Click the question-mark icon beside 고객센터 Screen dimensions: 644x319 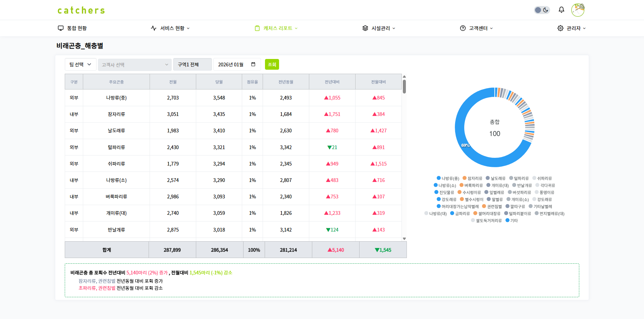click(463, 28)
